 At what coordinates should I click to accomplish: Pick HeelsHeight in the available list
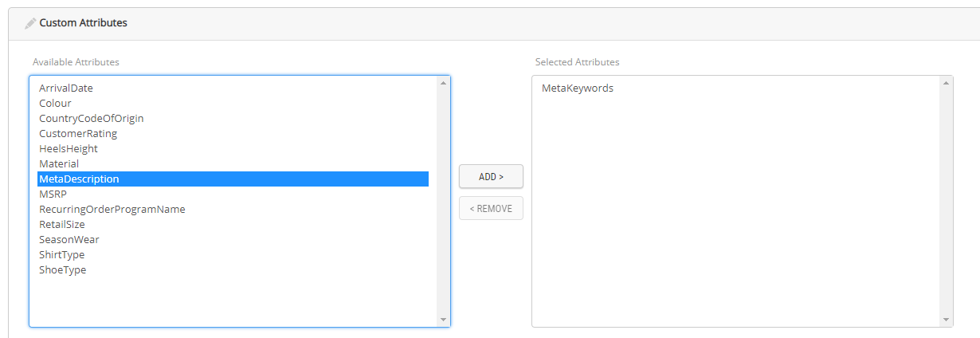pos(69,148)
